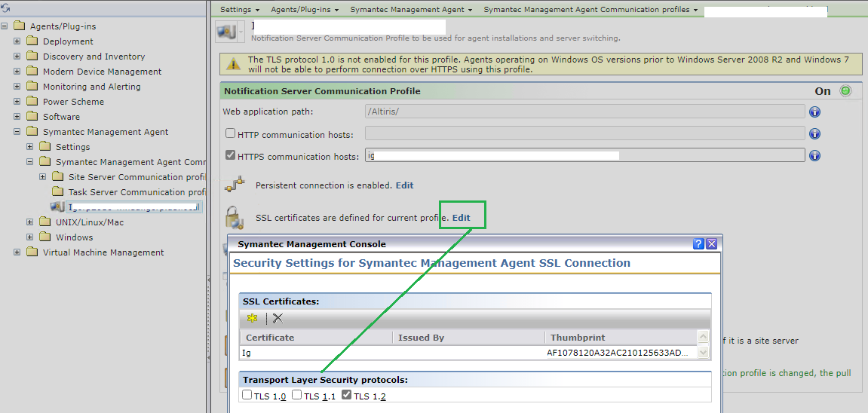Screen dimensions: 868x413
Task: Select the Software tree item
Action: 61,117
